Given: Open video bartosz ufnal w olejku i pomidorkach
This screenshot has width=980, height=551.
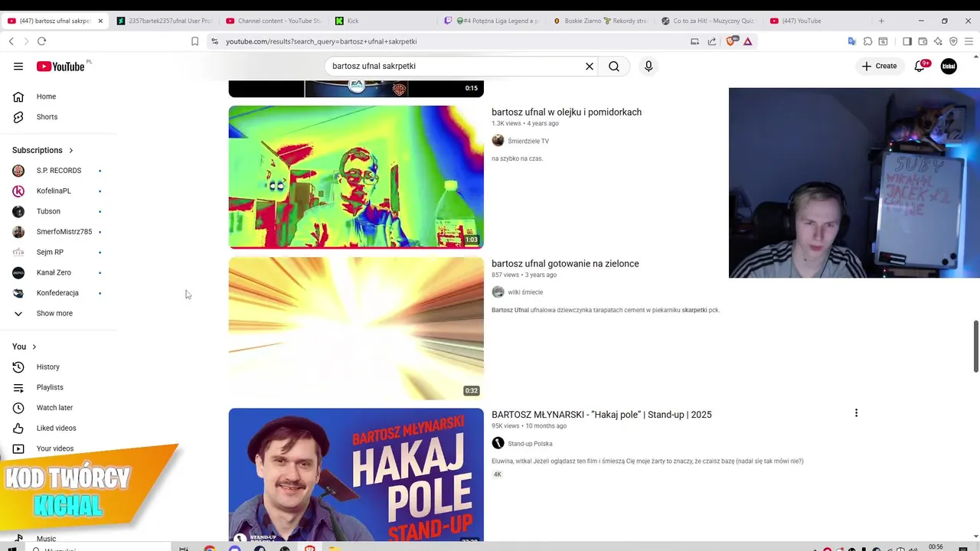Looking at the screenshot, I should 567,112.
